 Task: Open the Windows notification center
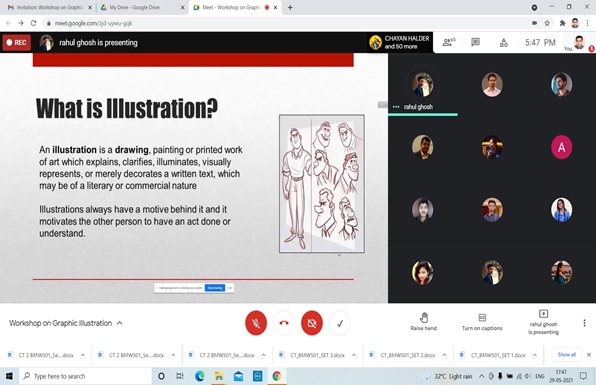(x=583, y=376)
